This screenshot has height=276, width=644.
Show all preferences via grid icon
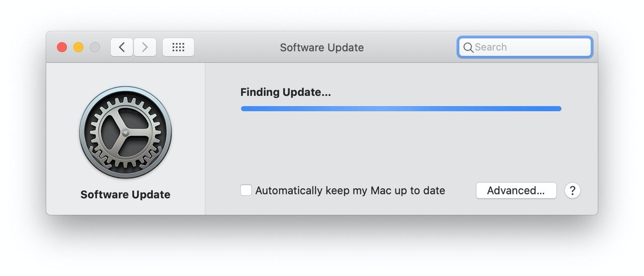pos(178,47)
